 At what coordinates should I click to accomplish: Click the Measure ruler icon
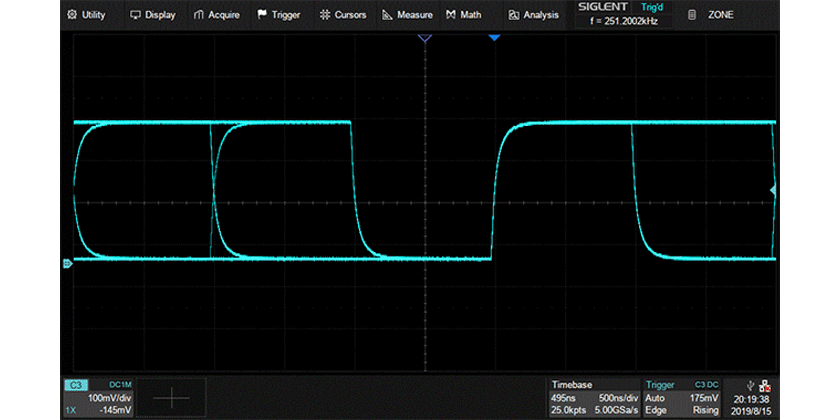coord(389,15)
